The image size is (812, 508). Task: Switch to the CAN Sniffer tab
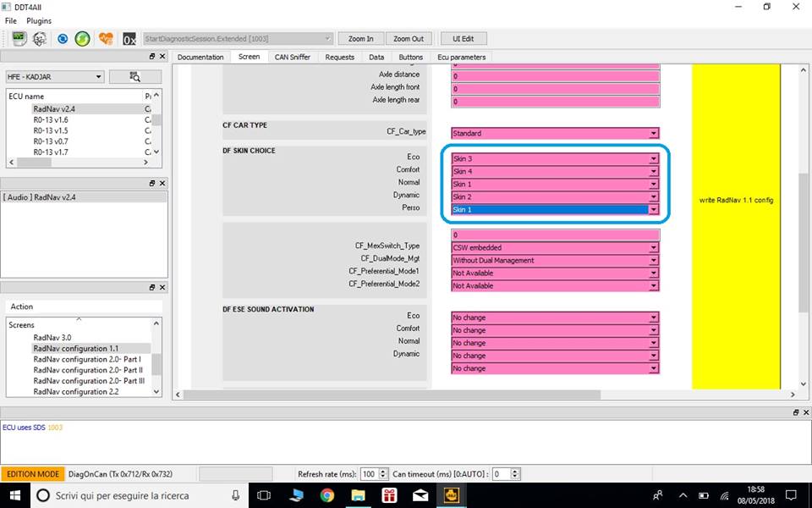[x=292, y=57]
